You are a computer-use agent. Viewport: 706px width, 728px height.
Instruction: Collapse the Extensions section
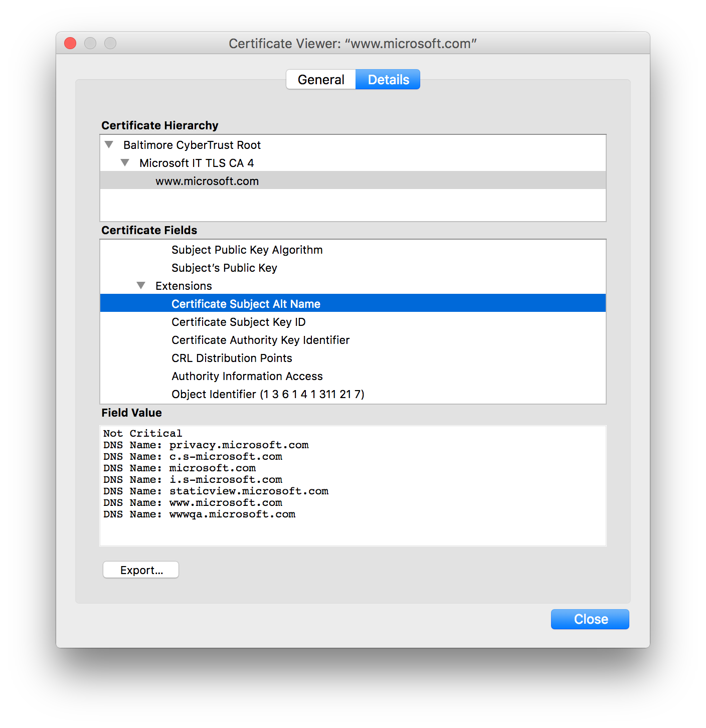pos(141,286)
